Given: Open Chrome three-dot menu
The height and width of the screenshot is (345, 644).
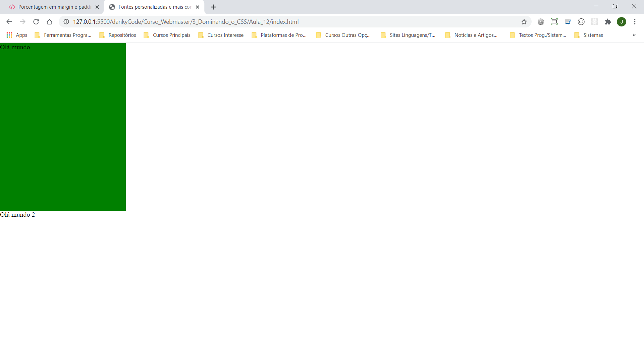Looking at the screenshot, I should click(x=635, y=22).
